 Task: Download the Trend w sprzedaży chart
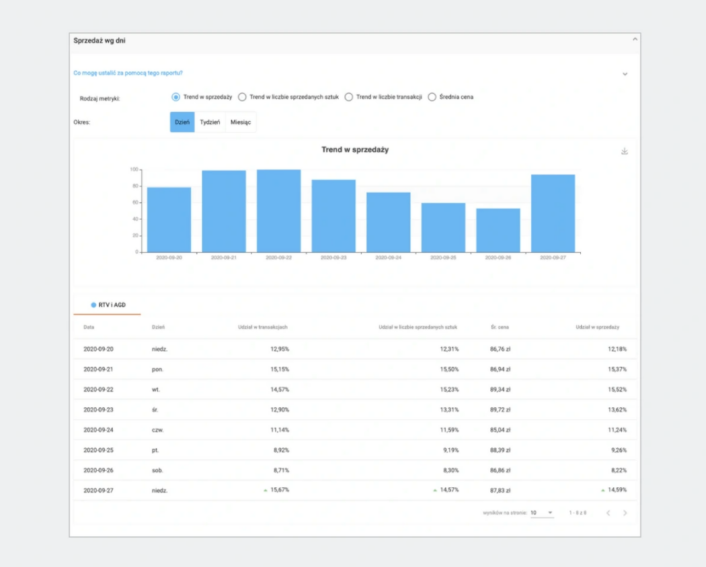(x=624, y=151)
